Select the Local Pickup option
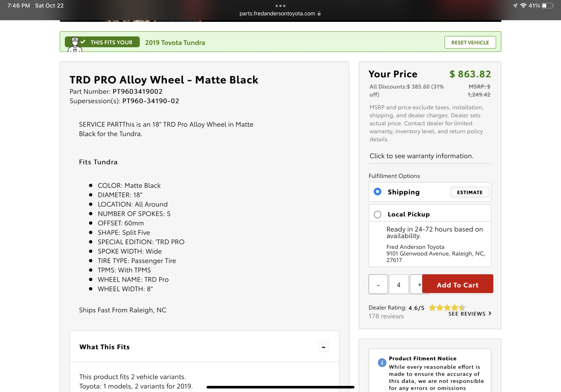 tap(378, 214)
